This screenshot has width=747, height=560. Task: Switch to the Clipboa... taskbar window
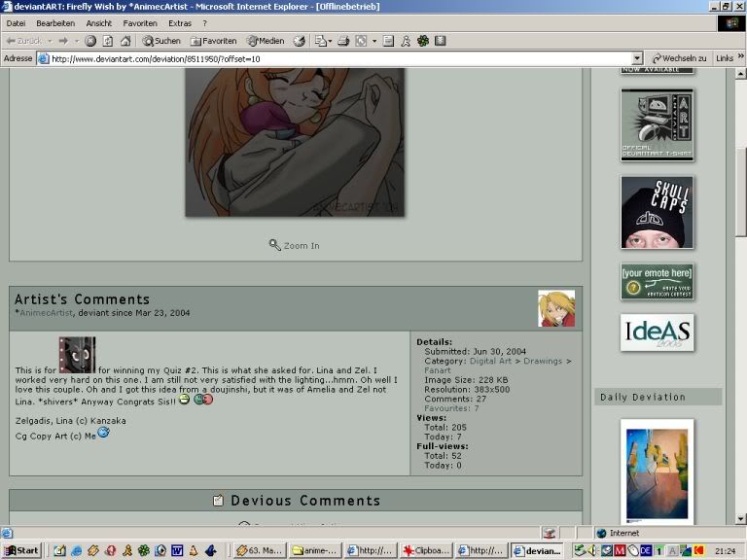pos(425,550)
